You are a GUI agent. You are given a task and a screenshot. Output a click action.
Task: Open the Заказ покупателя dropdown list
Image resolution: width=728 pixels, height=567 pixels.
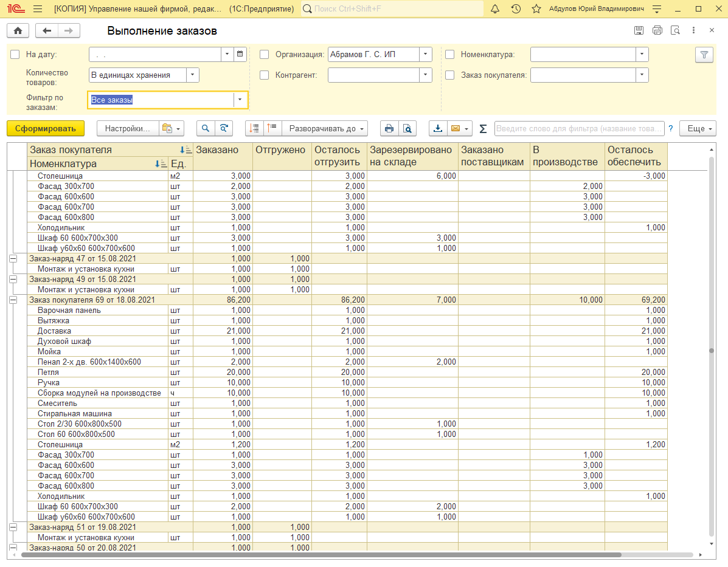[x=642, y=75]
